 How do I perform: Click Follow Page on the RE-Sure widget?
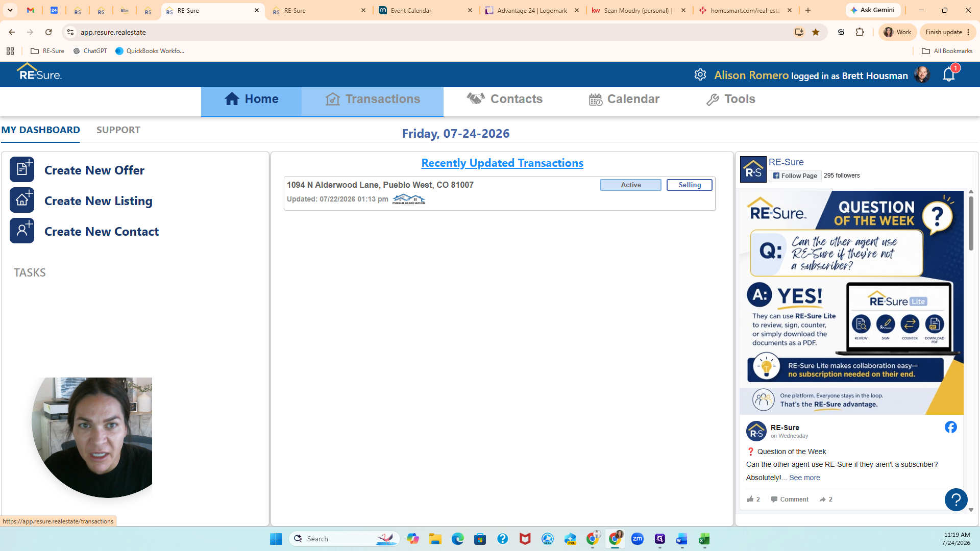tap(795, 176)
